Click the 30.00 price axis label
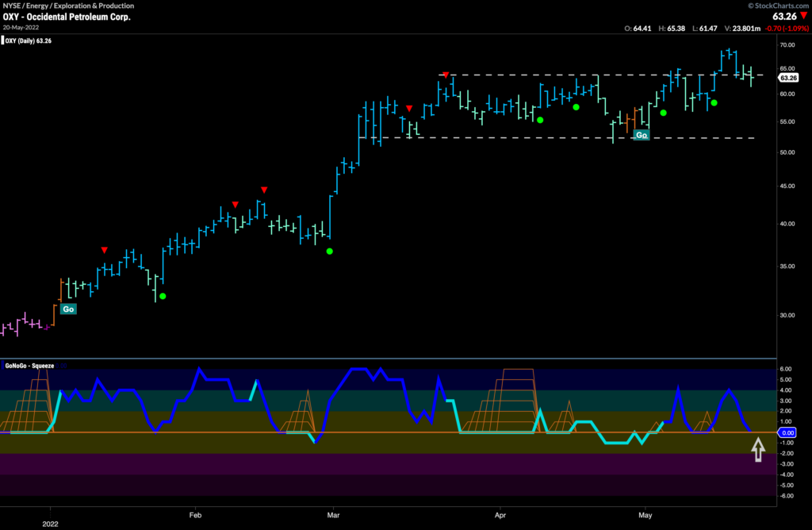 coord(787,315)
